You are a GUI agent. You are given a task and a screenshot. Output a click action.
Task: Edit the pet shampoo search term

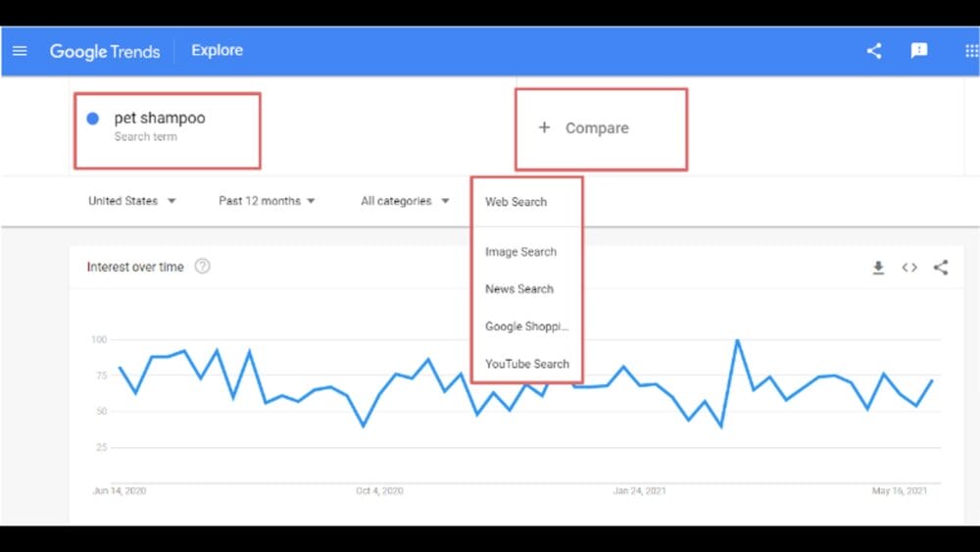(160, 119)
